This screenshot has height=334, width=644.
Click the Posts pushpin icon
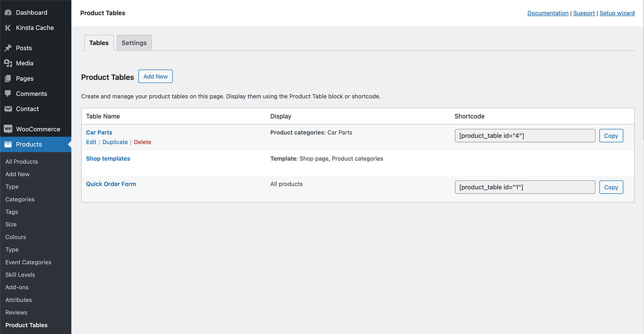tap(8, 48)
